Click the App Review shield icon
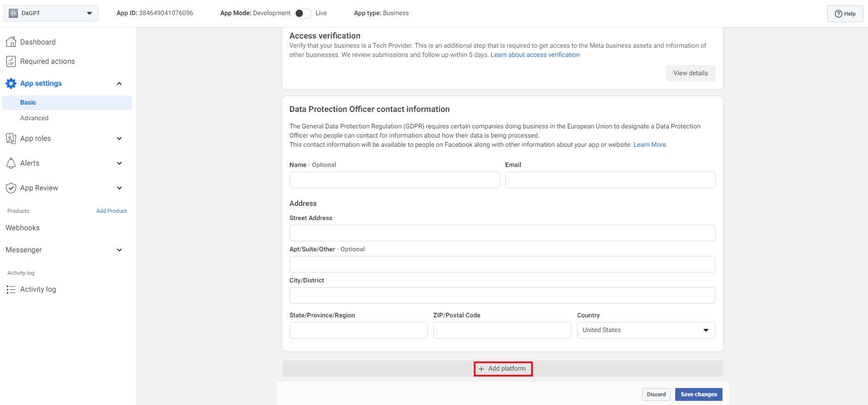Screen dimensions: 868x405 [11, 188]
